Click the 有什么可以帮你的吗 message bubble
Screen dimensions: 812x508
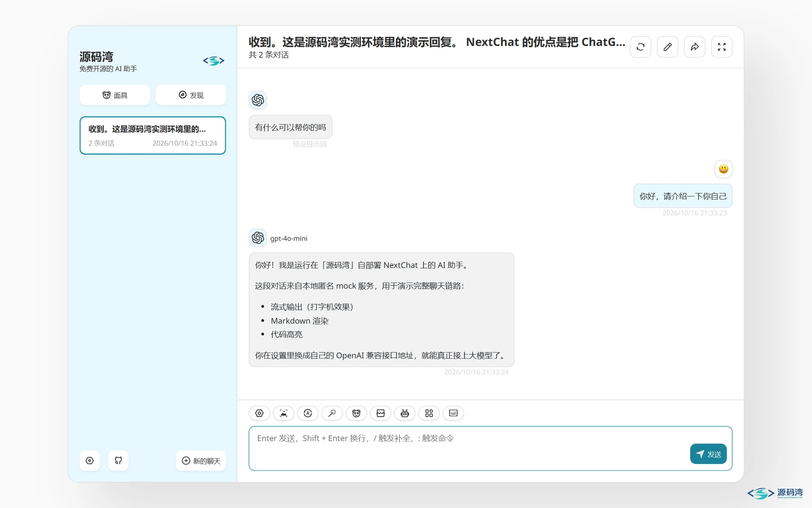click(290, 127)
